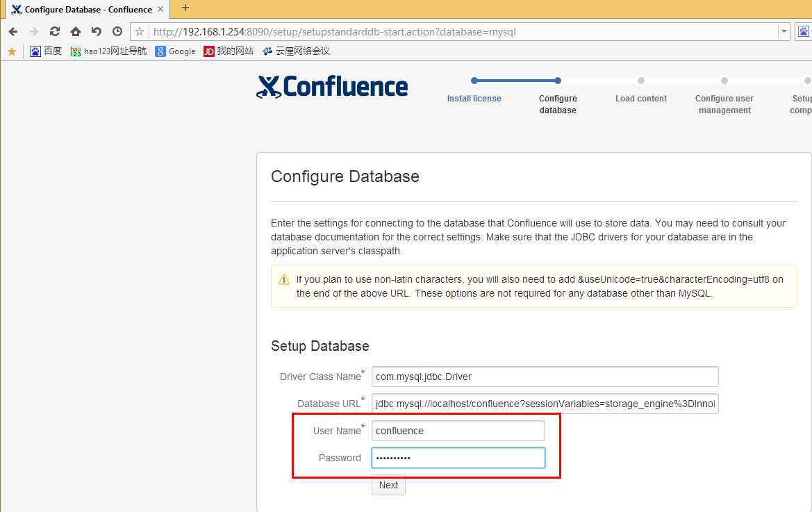Screen dimensions: 812x512
Task: Click the Setup Database heading
Action: [x=320, y=346]
